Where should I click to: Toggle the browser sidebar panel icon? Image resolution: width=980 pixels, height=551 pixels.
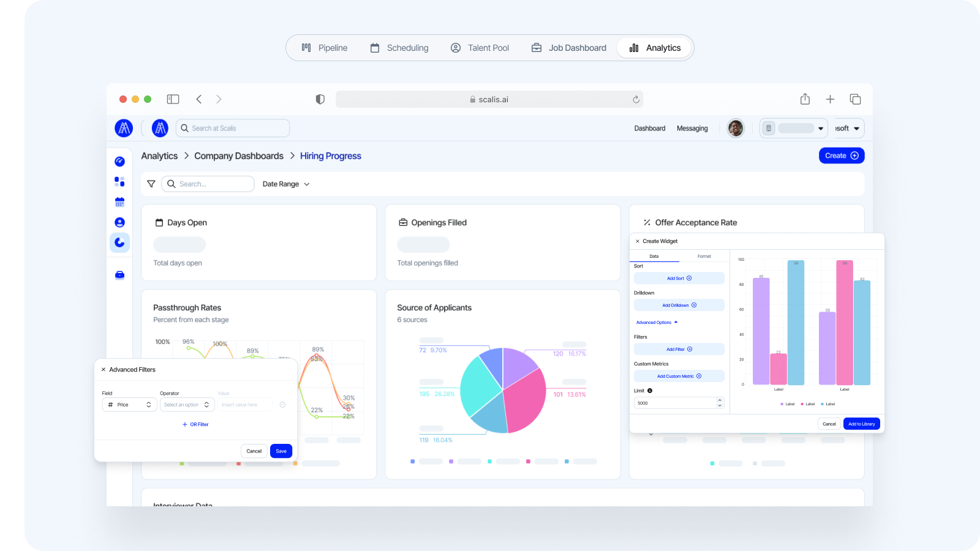173,99
